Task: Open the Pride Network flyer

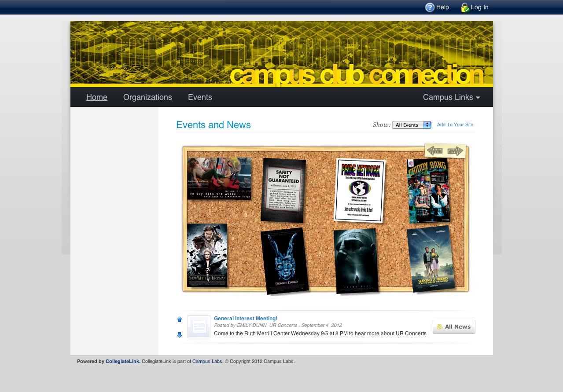Action: [x=359, y=190]
